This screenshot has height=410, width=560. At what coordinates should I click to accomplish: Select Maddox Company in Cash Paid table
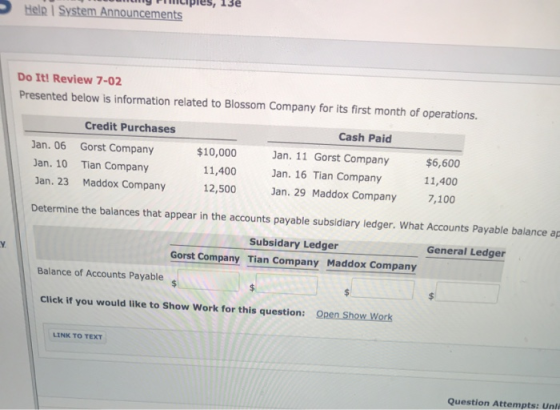(x=354, y=195)
